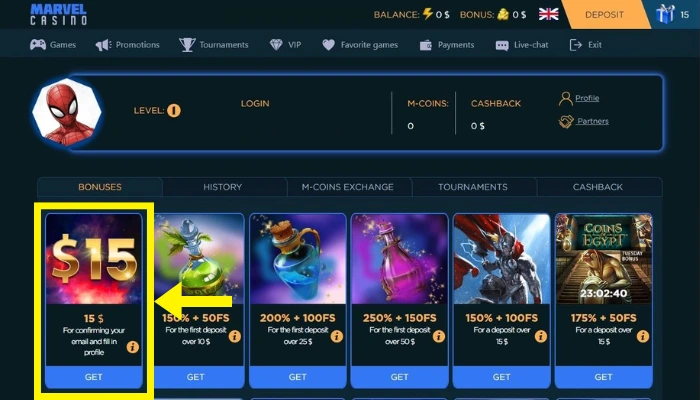
Task: Click the Live-chat speech bubble icon
Action: tap(502, 45)
